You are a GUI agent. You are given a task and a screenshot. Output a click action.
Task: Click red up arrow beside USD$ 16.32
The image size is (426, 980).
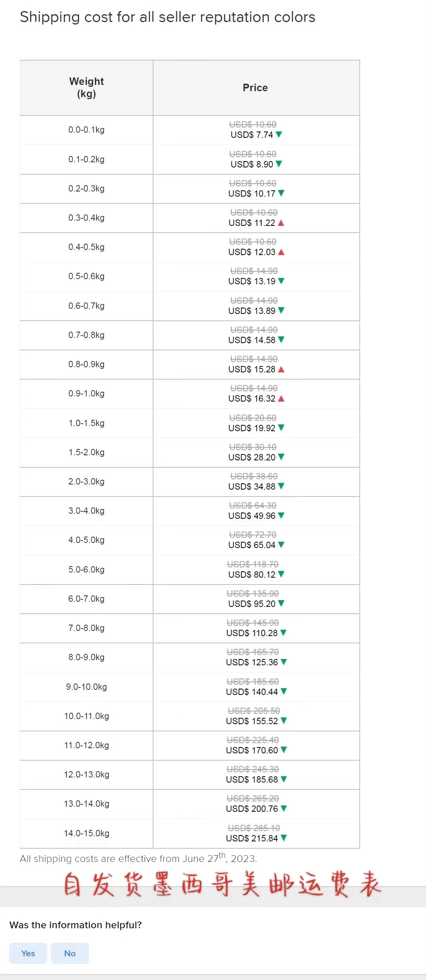click(281, 398)
